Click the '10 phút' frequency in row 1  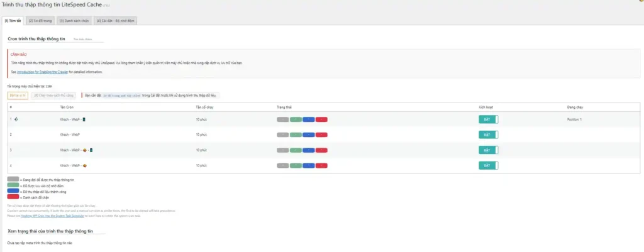[201, 119]
